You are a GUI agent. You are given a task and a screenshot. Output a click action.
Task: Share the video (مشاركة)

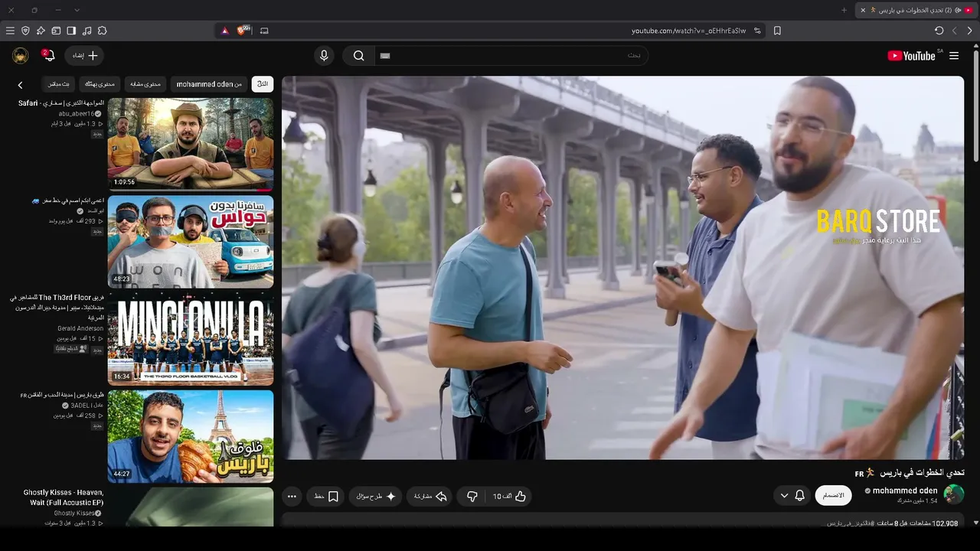pyautogui.click(x=430, y=496)
